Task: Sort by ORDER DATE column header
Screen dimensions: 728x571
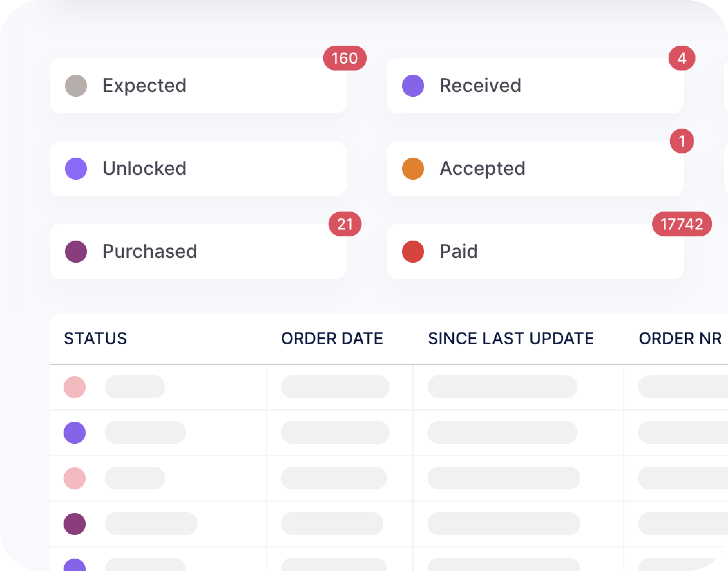Action: click(332, 338)
